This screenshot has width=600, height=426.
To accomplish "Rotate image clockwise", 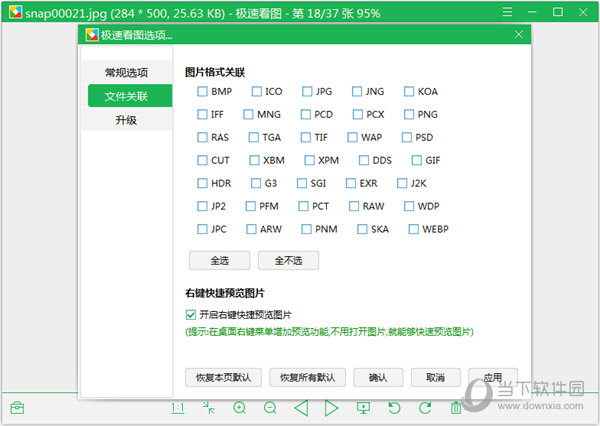I will (x=425, y=408).
